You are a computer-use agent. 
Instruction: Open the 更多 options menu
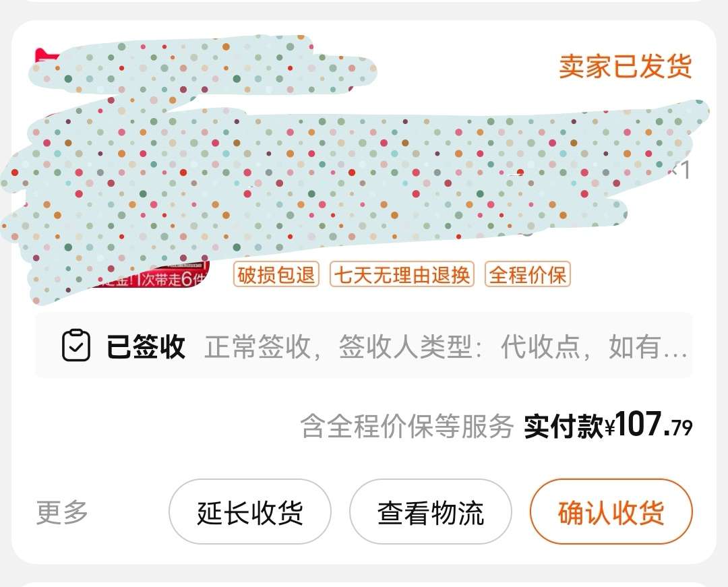point(62,513)
